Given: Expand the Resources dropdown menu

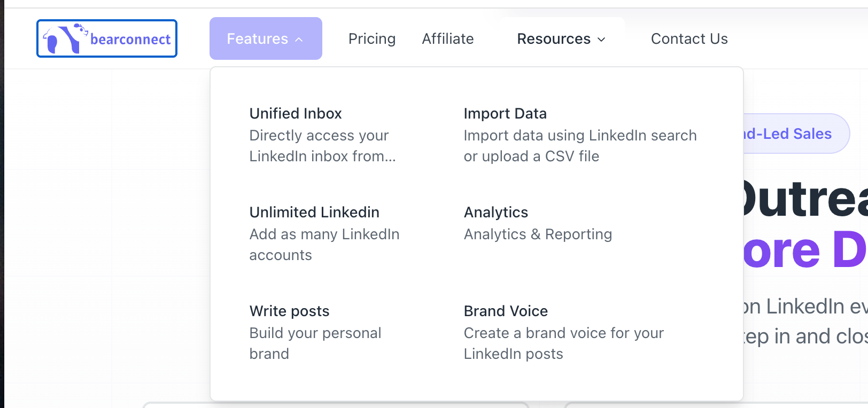Looking at the screenshot, I should [x=562, y=39].
